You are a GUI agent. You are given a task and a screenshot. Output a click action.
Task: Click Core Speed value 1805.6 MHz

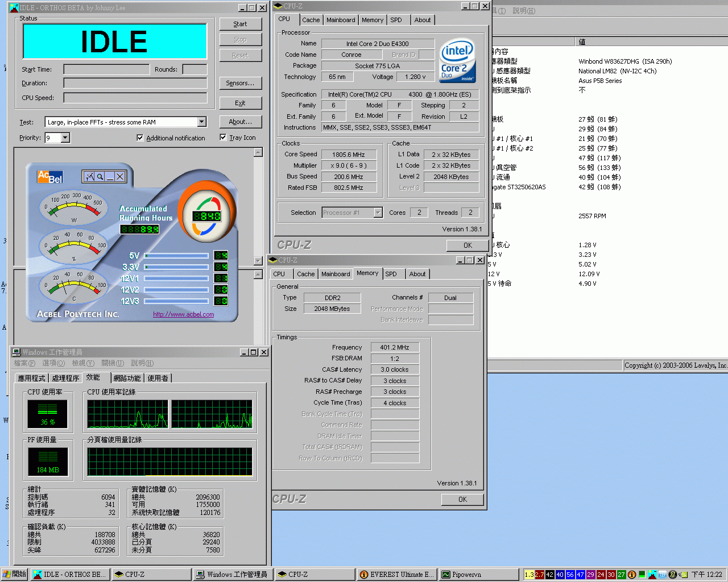(348, 155)
